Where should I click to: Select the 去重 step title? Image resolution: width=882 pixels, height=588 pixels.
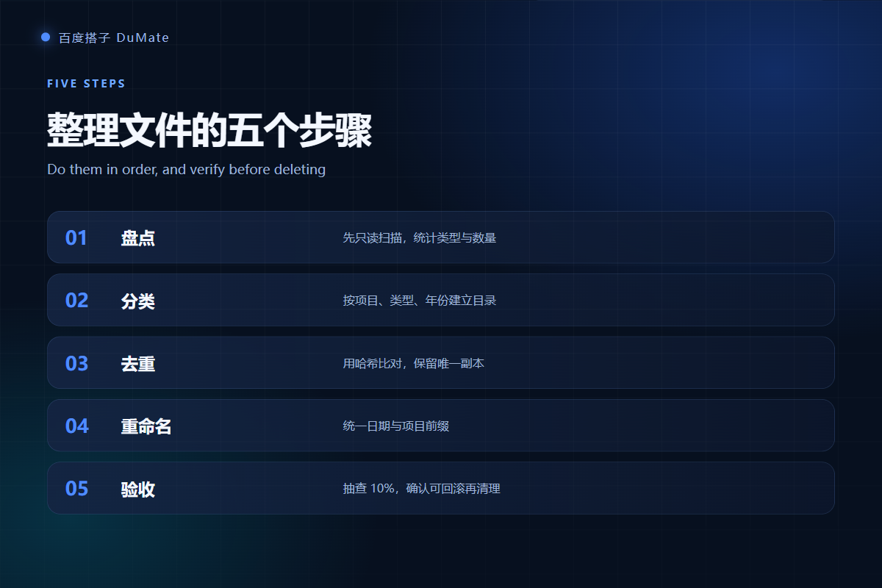138,363
